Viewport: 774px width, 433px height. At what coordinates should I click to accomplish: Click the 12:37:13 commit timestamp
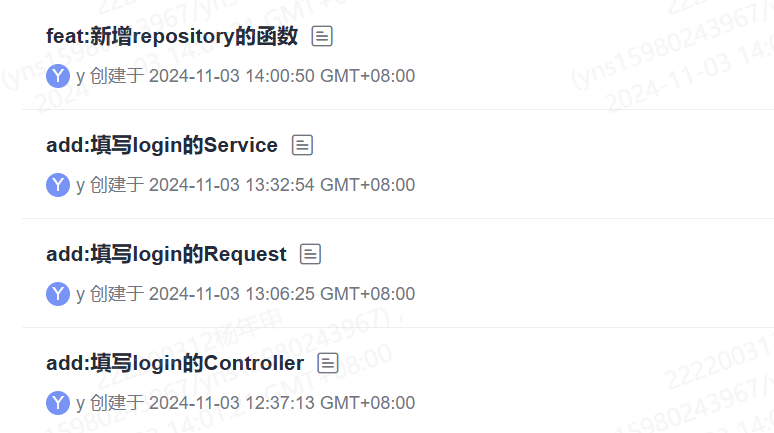(281, 404)
